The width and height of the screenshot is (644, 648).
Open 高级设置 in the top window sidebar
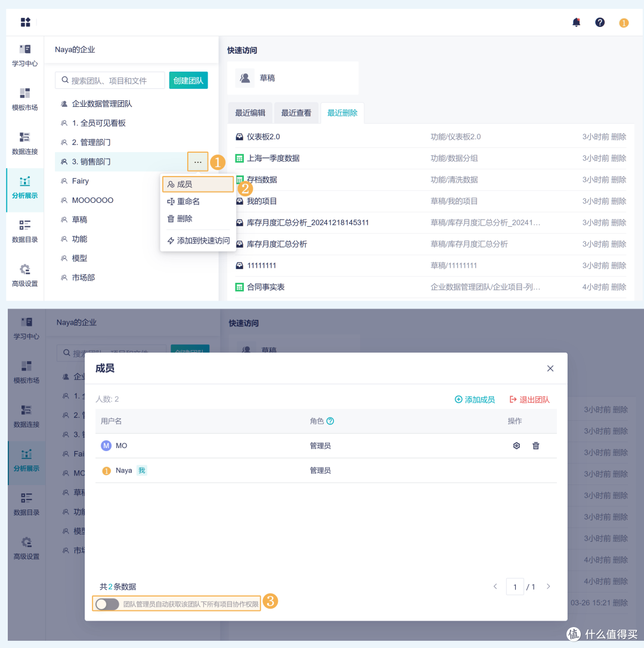click(25, 276)
